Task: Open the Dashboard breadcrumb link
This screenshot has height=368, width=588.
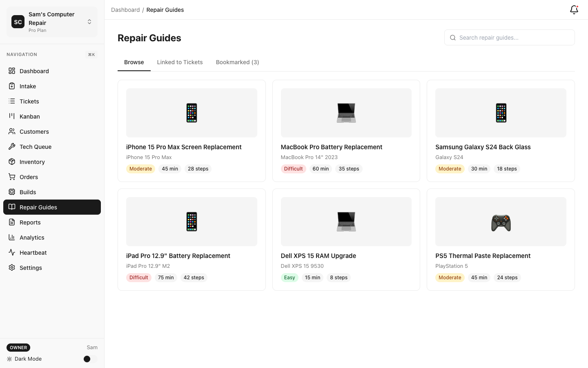Action: [125, 9]
